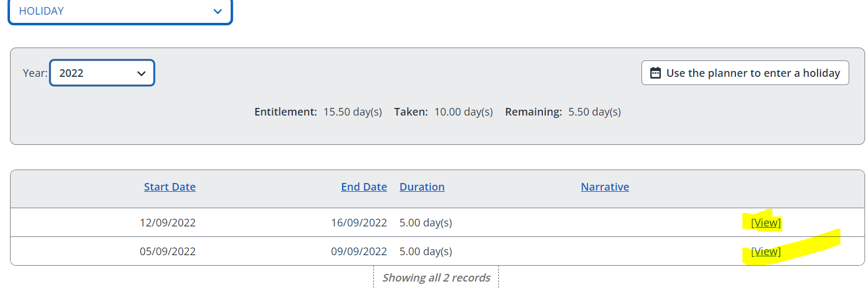868x288 pixels.
Task: Click the Taken 10.00 day(s) value
Action: (464, 111)
